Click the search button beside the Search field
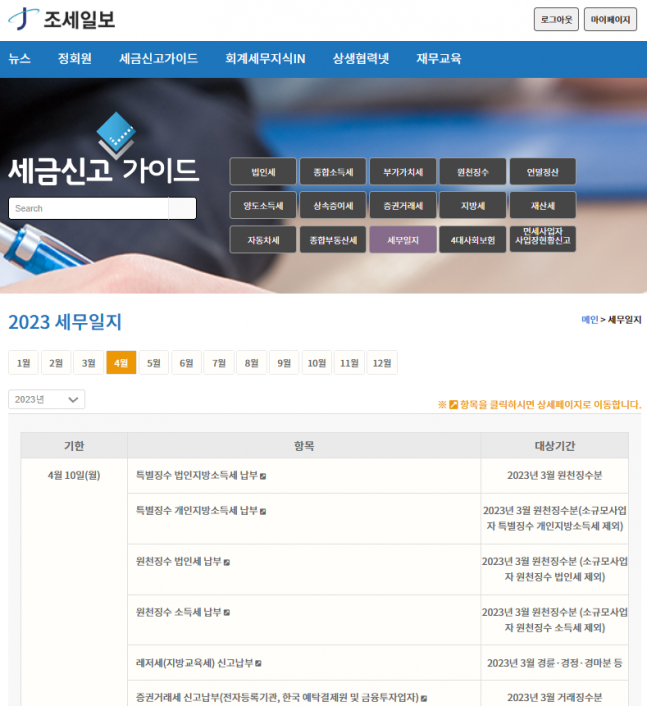Image resolution: width=647 pixels, height=706 pixels. point(182,208)
